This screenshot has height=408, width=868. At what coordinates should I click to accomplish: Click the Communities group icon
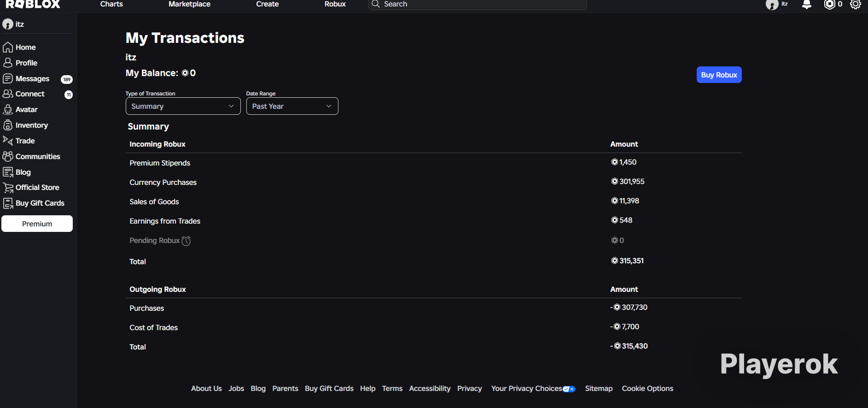coord(8,156)
